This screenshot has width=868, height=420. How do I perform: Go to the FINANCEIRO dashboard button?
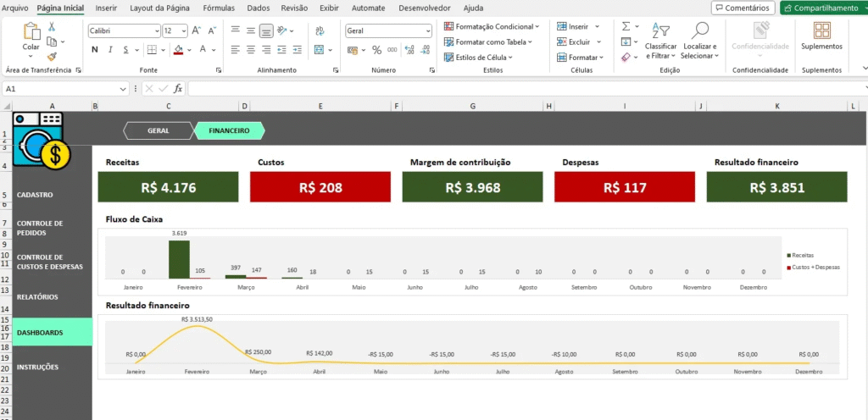pyautogui.click(x=229, y=131)
